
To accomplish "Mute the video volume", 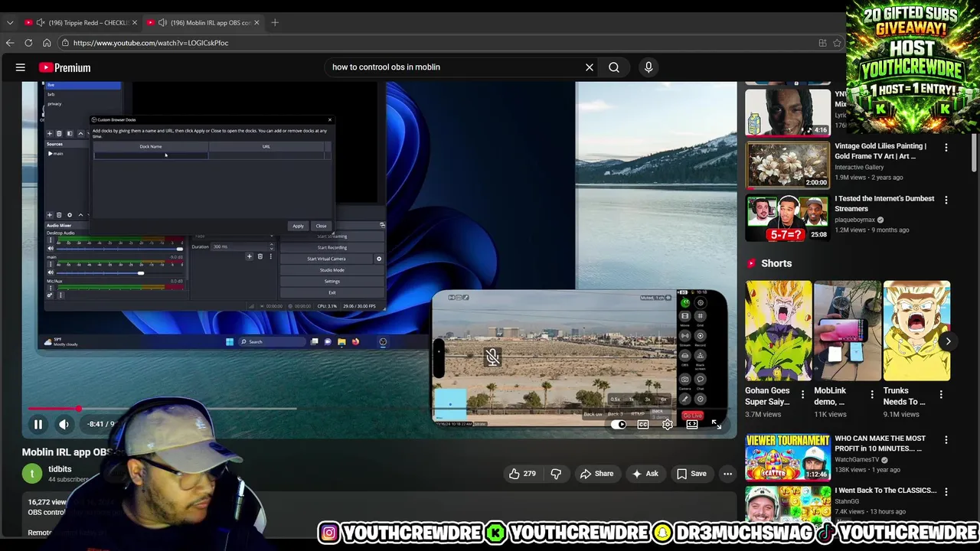I will [64, 424].
